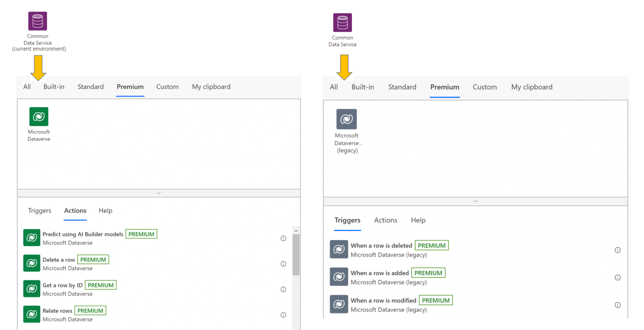The image size is (644, 330).
Task: Open the Triggers tab in left panel
Action: pos(39,210)
